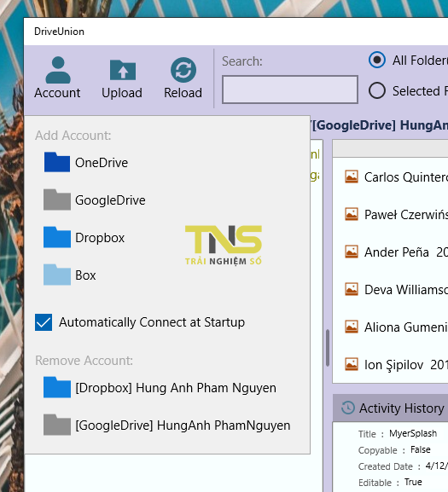Viewport: 448px width, 492px height.
Task: Click the Copyable value False
Action: (x=421, y=449)
